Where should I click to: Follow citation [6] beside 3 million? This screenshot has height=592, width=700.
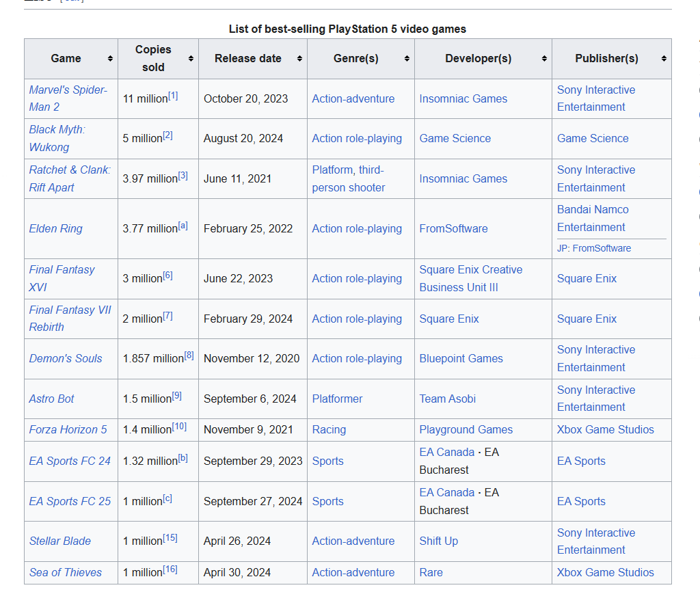coord(168,275)
